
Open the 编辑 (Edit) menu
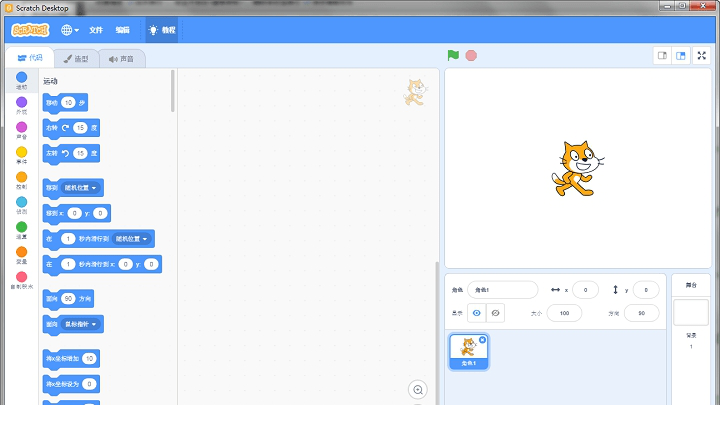click(x=122, y=30)
